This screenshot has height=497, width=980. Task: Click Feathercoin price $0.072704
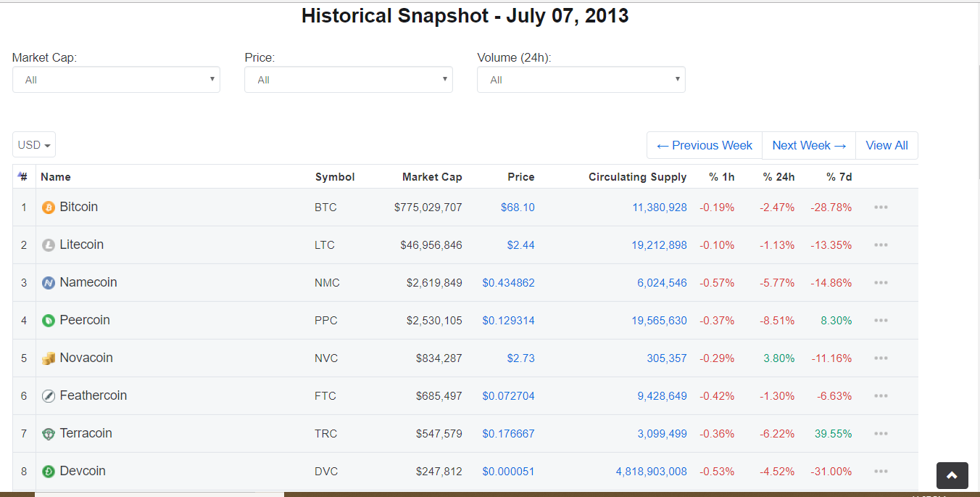pyautogui.click(x=509, y=396)
